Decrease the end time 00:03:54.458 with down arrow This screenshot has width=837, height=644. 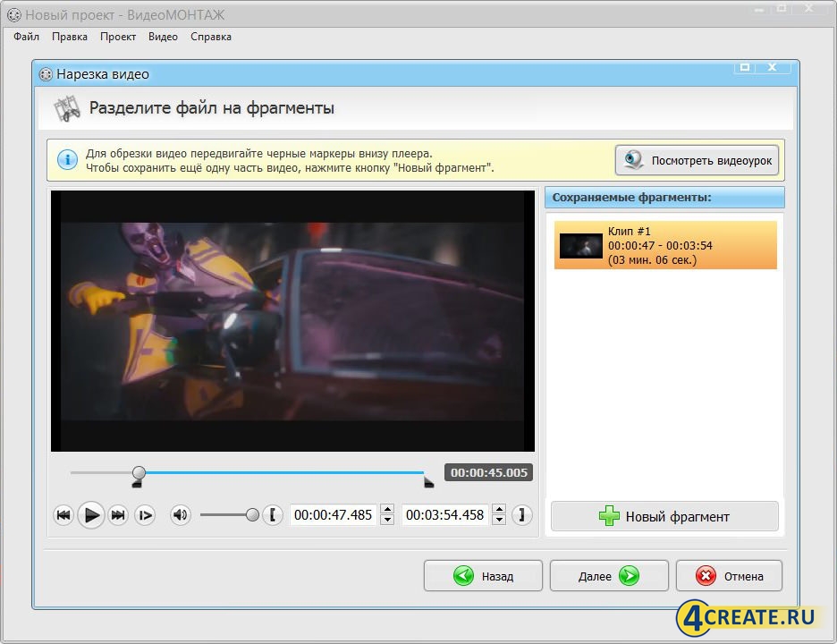pos(499,520)
